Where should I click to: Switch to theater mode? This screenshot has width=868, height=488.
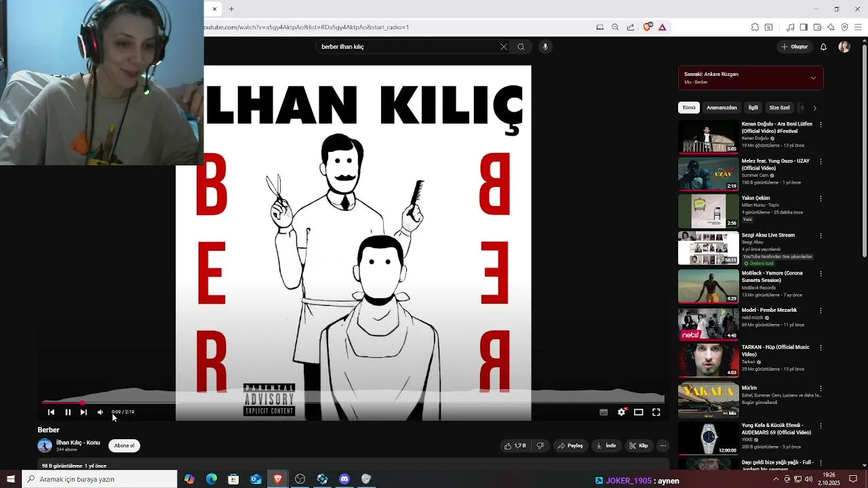[x=639, y=412]
